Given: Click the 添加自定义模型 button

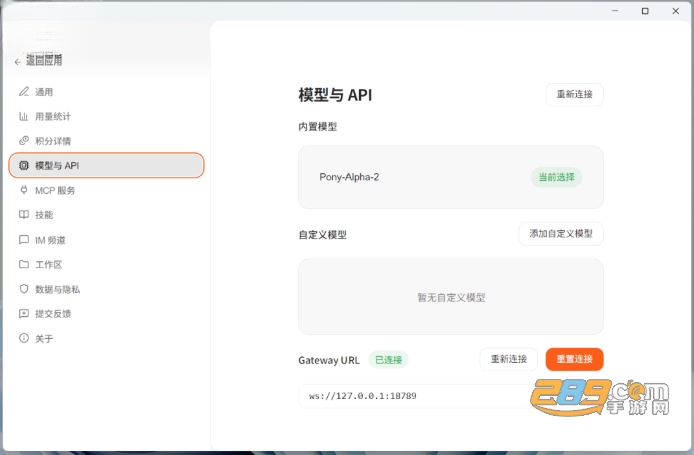Looking at the screenshot, I should pos(561,233).
